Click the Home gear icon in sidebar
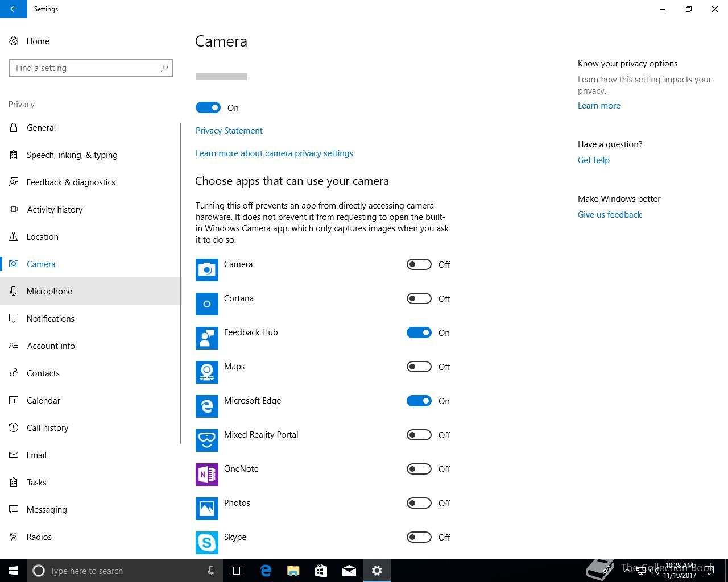This screenshot has height=582, width=728. (14, 41)
